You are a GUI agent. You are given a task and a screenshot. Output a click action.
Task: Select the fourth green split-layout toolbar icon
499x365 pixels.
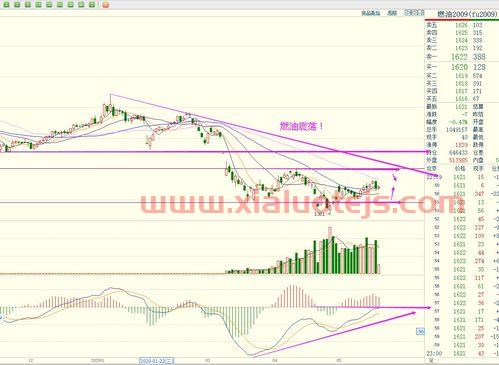[39, 5]
